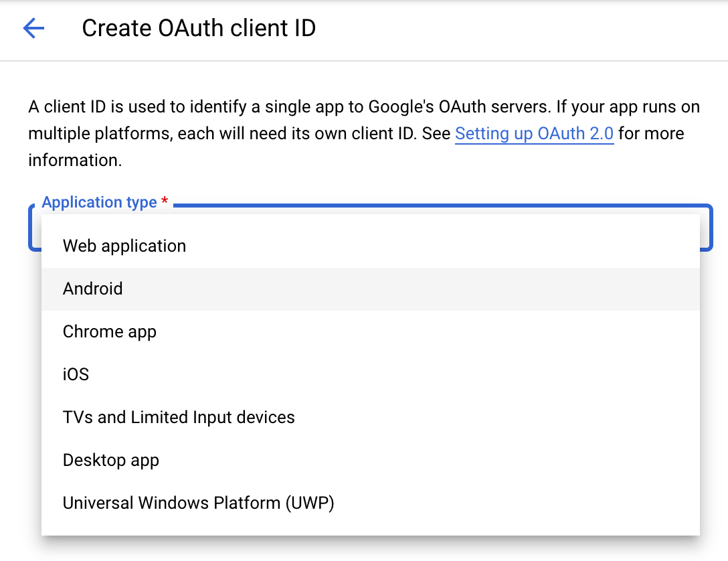Open the Setting up OAuth 2.0 link
Screen dimensions: 728x561
535,134
